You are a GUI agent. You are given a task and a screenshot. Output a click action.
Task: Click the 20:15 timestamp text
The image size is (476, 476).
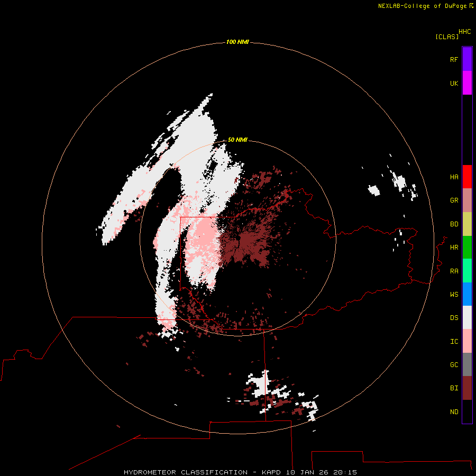[345, 472]
